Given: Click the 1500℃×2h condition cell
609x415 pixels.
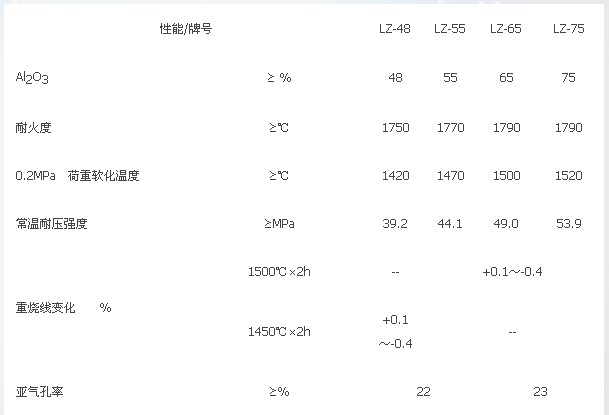Looking at the screenshot, I should [x=279, y=272].
